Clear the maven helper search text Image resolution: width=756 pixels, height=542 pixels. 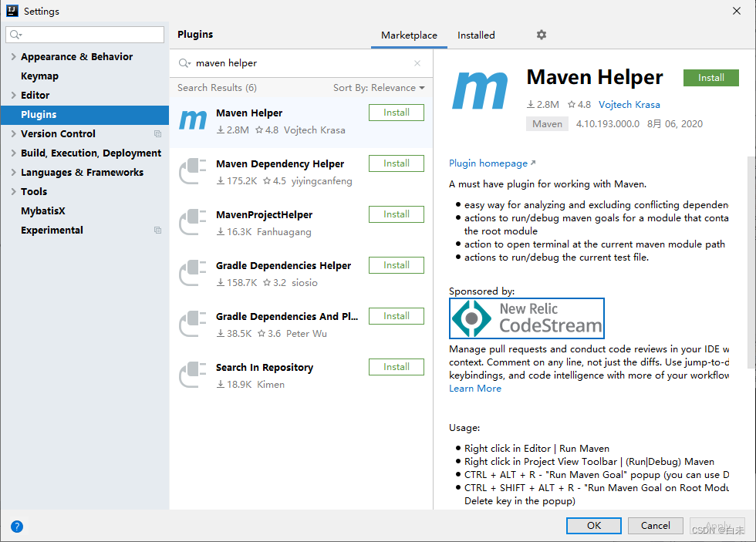(x=417, y=63)
